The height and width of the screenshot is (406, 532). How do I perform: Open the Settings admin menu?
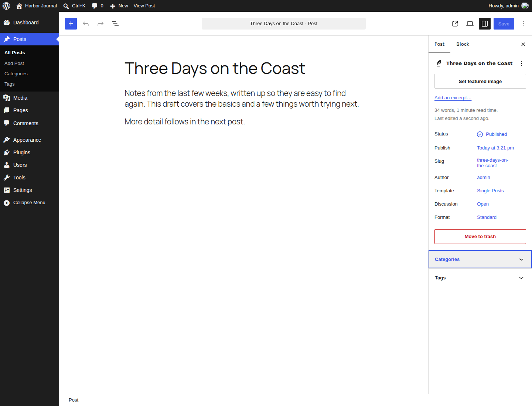30,190
